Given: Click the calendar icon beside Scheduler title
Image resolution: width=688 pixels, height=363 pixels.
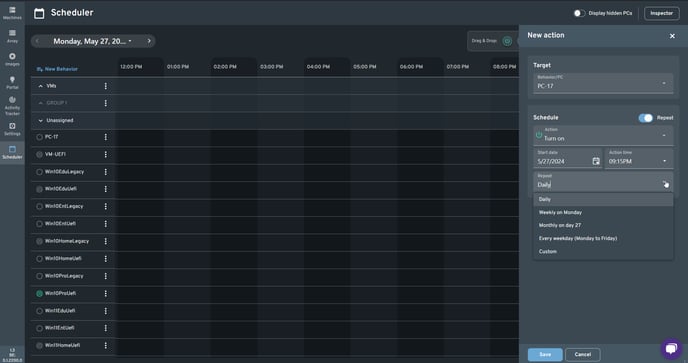Looking at the screenshot, I should pos(39,13).
